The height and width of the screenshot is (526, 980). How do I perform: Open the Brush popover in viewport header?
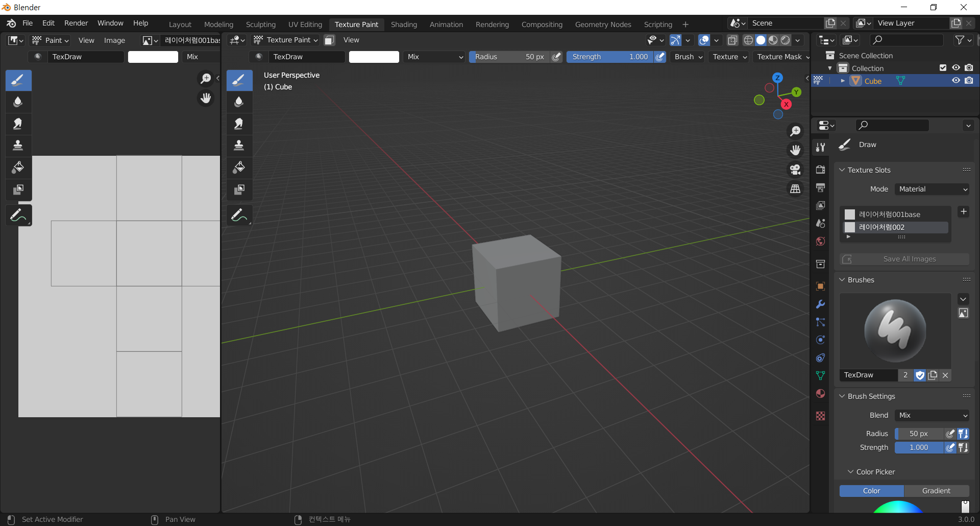688,57
